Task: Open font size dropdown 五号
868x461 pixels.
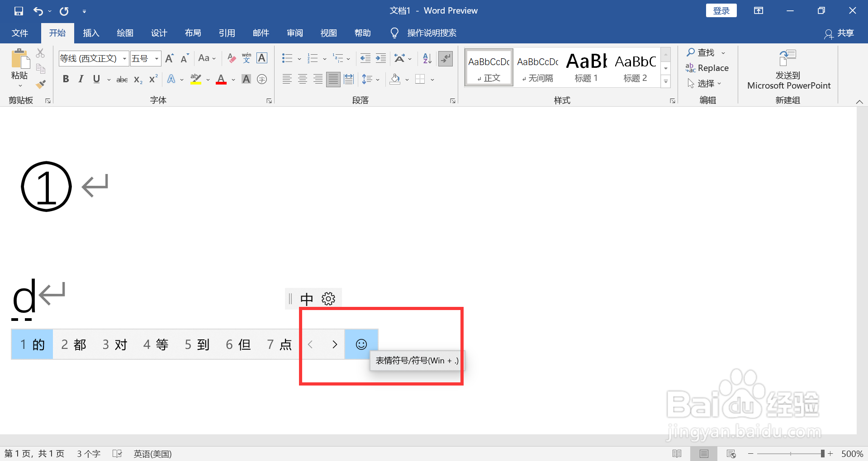Action: 157,58
